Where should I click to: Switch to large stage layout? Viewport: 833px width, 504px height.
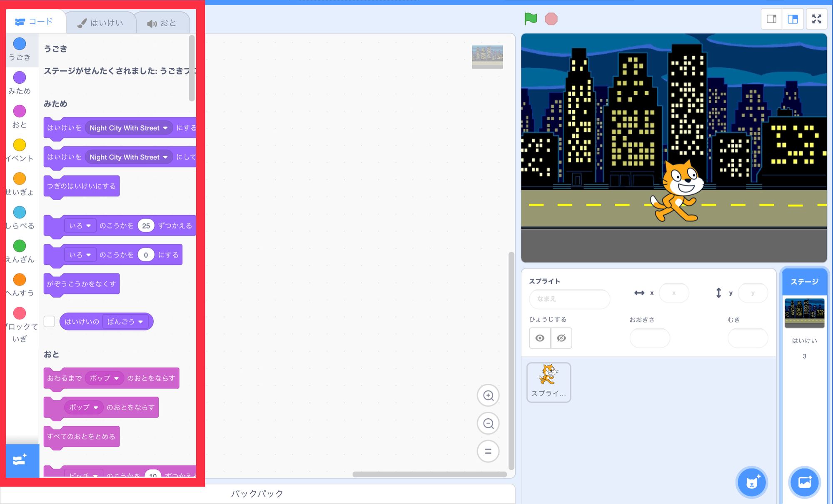[793, 19]
